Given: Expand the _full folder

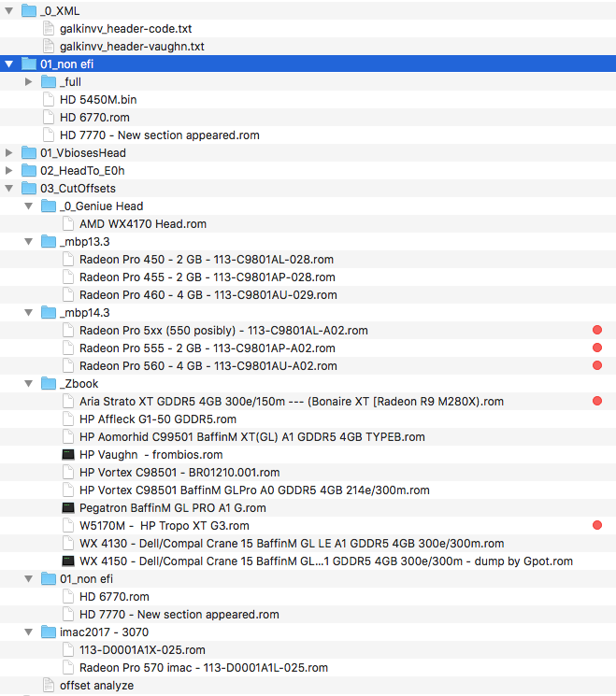Looking at the screenshot, I should click(x=28, y=81).
